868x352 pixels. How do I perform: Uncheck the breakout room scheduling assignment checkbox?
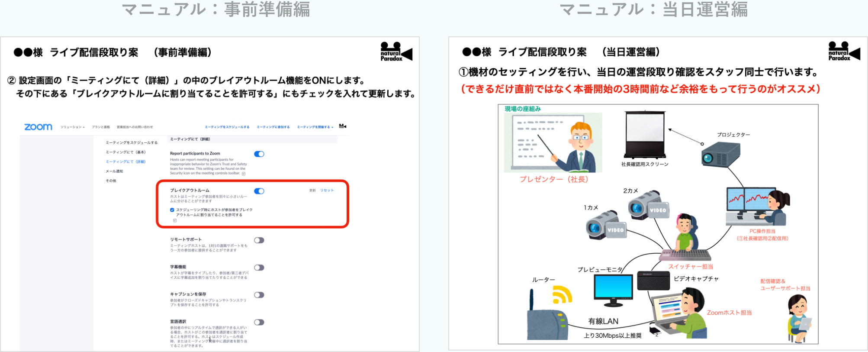(x=172, y=210)
